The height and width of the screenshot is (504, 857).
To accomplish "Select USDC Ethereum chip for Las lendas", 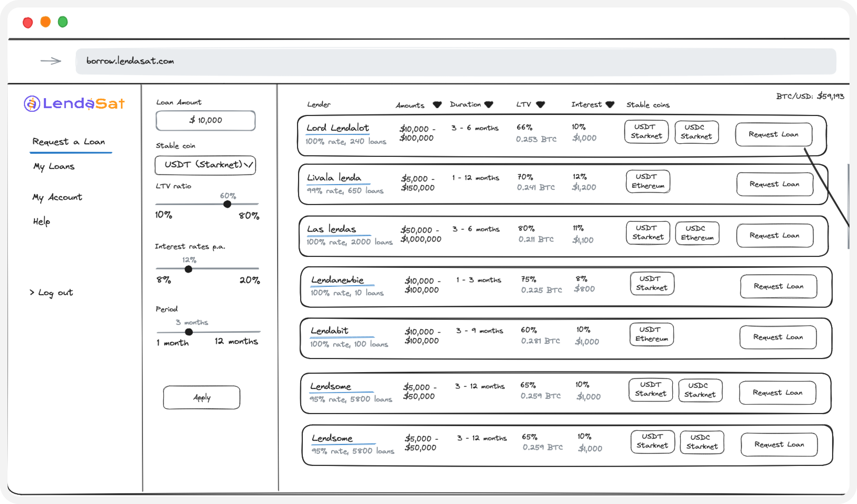I will point(697,233).
